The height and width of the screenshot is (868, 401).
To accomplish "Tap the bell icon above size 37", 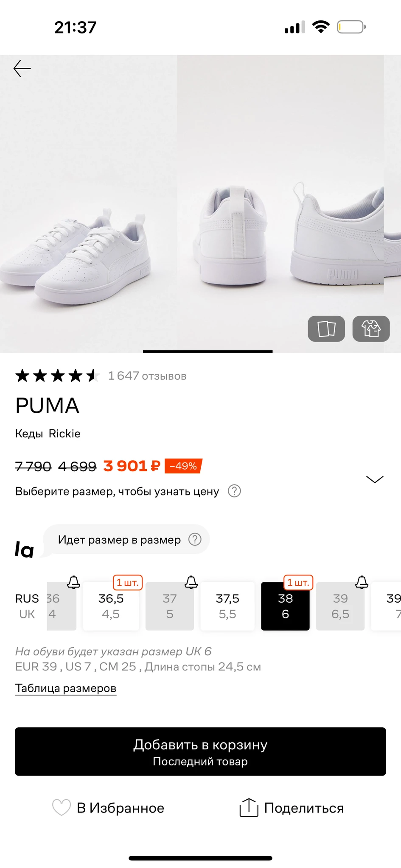I will point(191,582).
